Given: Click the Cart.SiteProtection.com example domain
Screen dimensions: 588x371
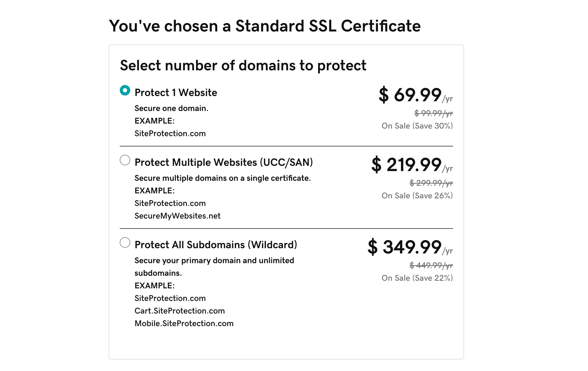Looking at the screenshot, I should click(x=179, y=311).
